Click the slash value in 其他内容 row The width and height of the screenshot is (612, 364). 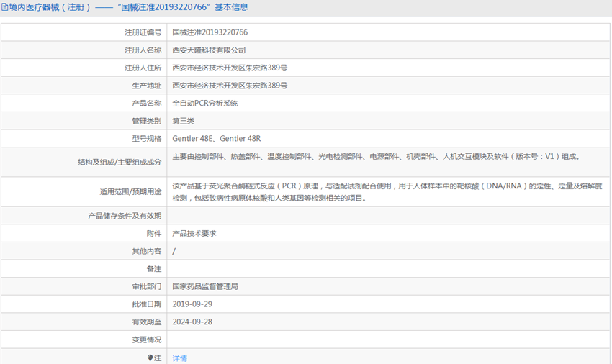tap(174, 251)
